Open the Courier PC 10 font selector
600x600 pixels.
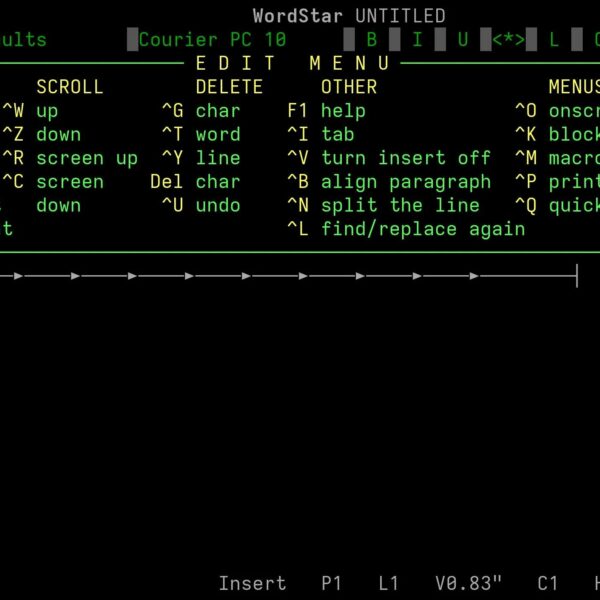coord(212,39)
